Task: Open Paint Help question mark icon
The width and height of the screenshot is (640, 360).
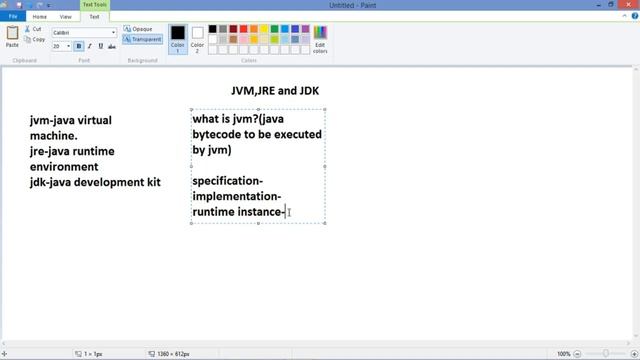Action: pyautogui.click(x=635, y=16)
